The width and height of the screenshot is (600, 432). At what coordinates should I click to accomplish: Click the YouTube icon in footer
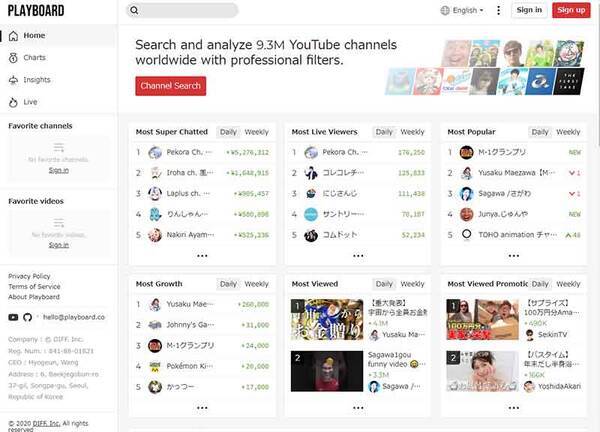pyautogui.click(x=13, y=317)
